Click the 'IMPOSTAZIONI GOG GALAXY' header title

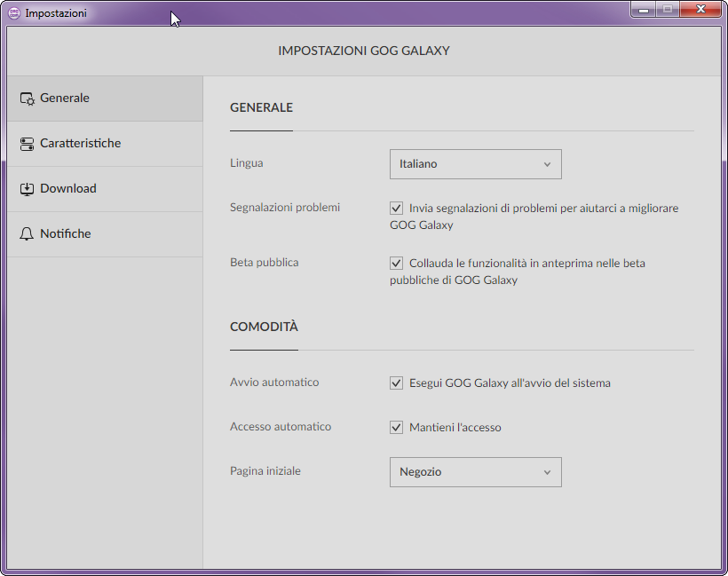(x=364, y=51)
